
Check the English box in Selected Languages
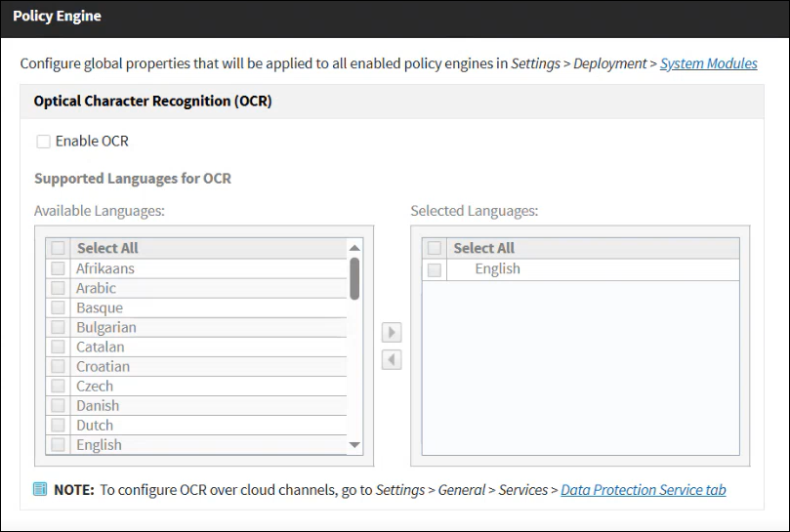click(435, 269)
